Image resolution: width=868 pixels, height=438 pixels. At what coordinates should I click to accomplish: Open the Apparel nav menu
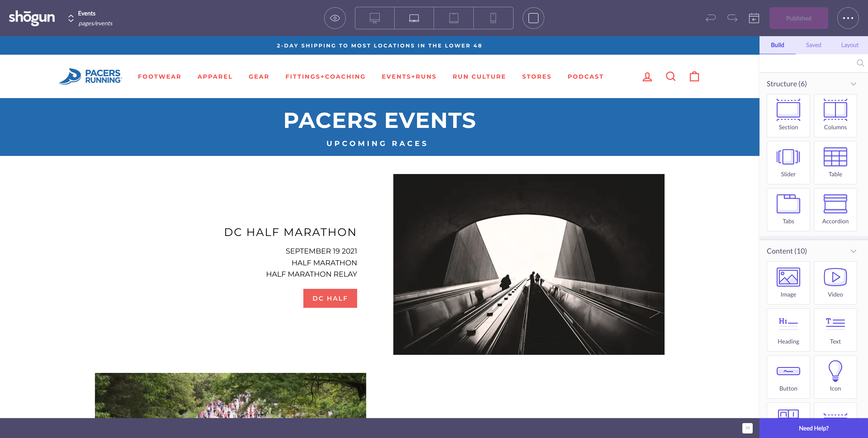[x=215, y=77]
